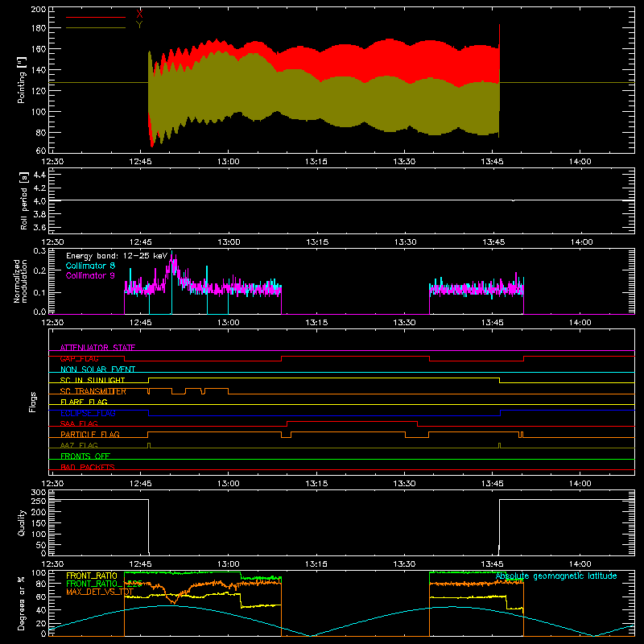Click the 3.6 tick on Roll period axis

click(x=39, y=227)
